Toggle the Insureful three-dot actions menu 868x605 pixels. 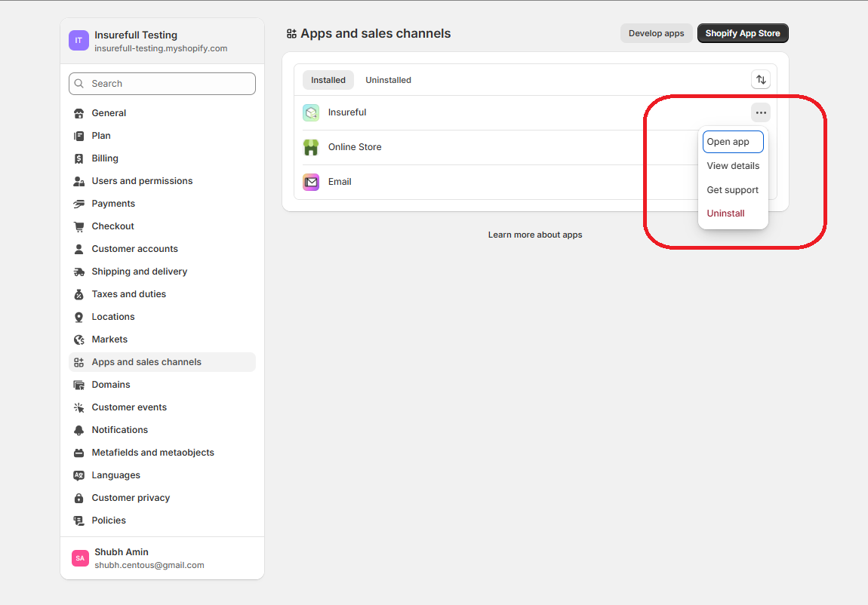click(x=761, y=112)
